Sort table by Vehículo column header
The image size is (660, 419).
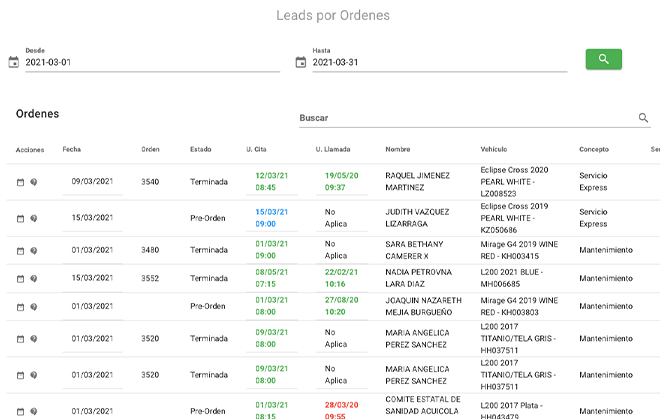pos(494,149)
